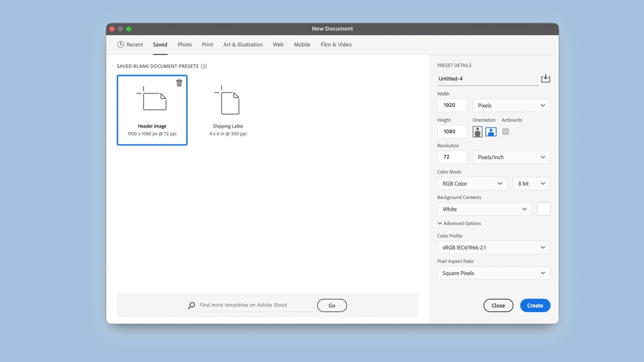Image resolution: width=644 pixels, height=362 pixels.
Task: Click the save document preset icon beside Untitled-4
Action: coord(545,78)
